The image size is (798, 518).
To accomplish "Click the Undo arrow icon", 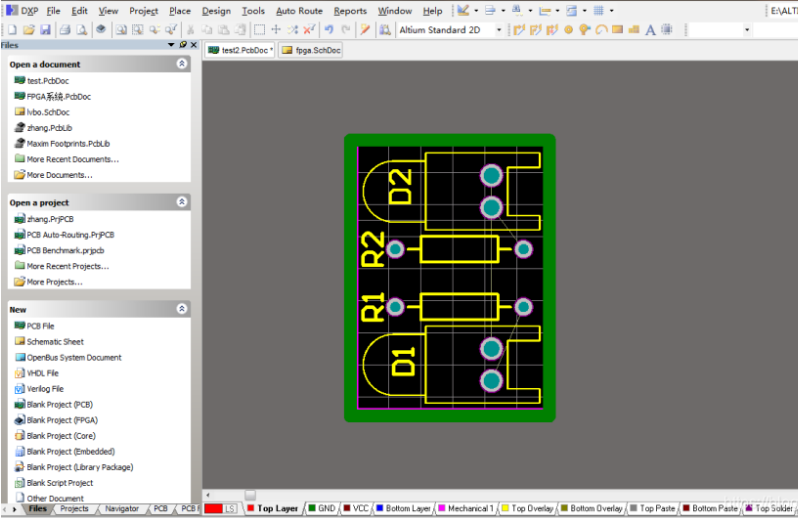I will [x=329, y=30].
